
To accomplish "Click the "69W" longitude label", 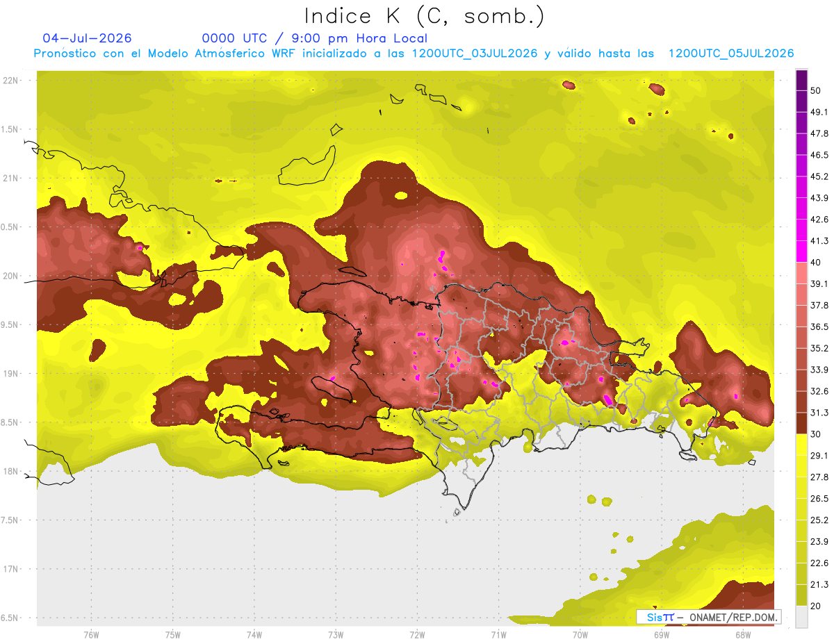I will click(x=662, y=634).
